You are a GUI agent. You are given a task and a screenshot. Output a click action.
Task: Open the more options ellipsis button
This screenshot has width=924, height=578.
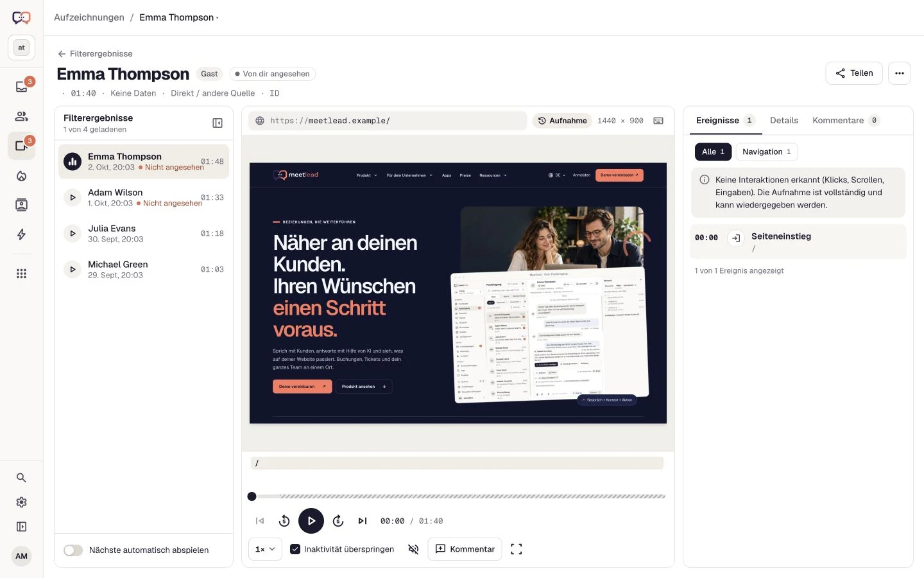900,73
